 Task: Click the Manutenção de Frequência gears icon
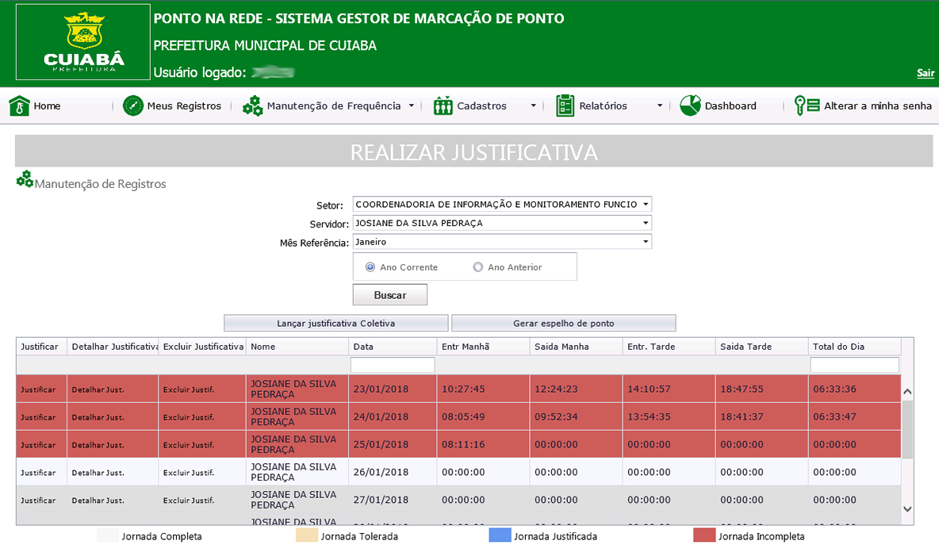coord(253,106)
